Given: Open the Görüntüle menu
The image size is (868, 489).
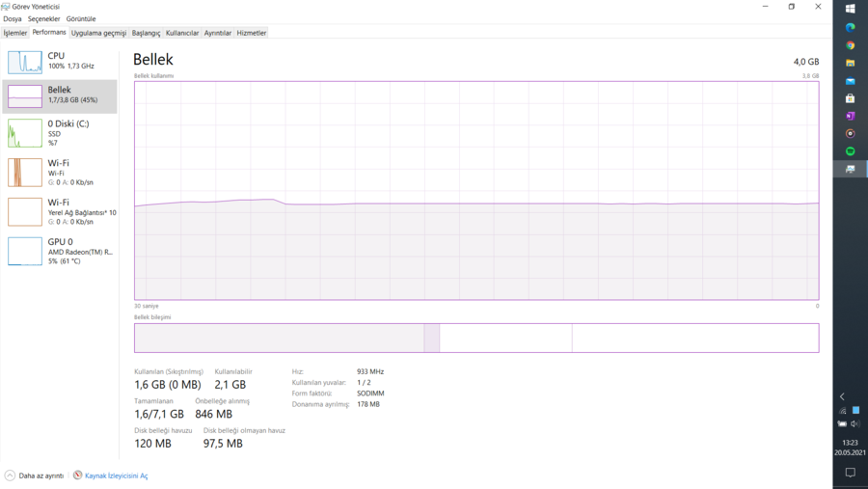Looking at the screenshot, I should (81, 19).
